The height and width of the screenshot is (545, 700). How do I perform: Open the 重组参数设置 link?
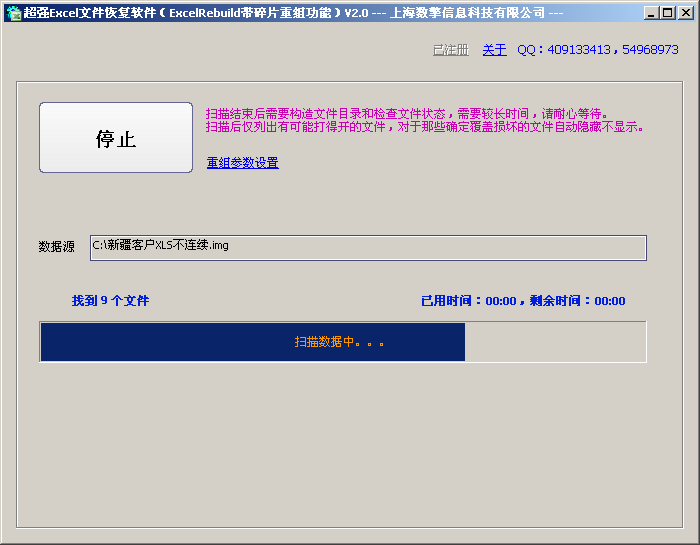pos(242,163)
